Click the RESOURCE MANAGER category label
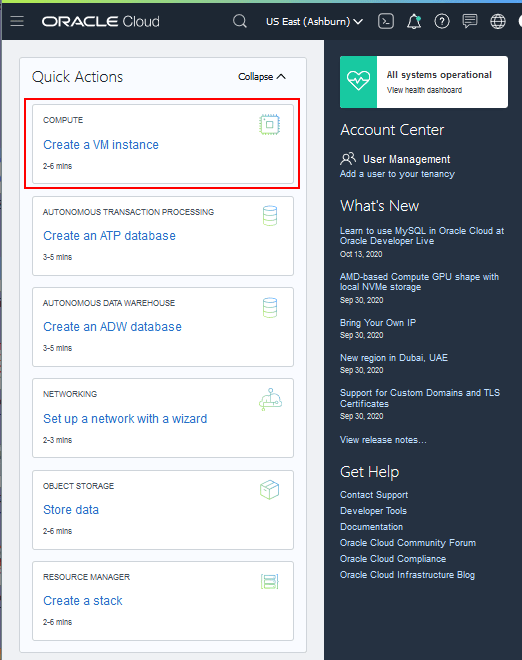The height and width of the screenshot is (660, 522). [86, 577]
